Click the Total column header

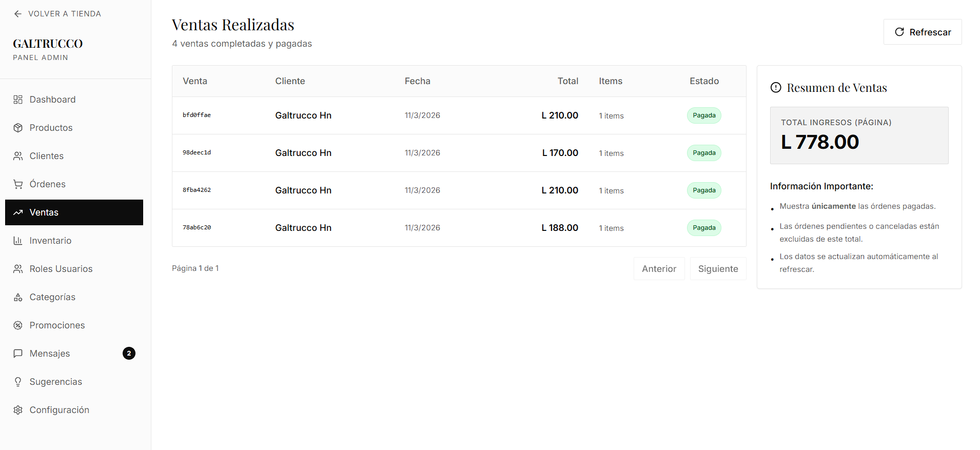pos(567,81)
